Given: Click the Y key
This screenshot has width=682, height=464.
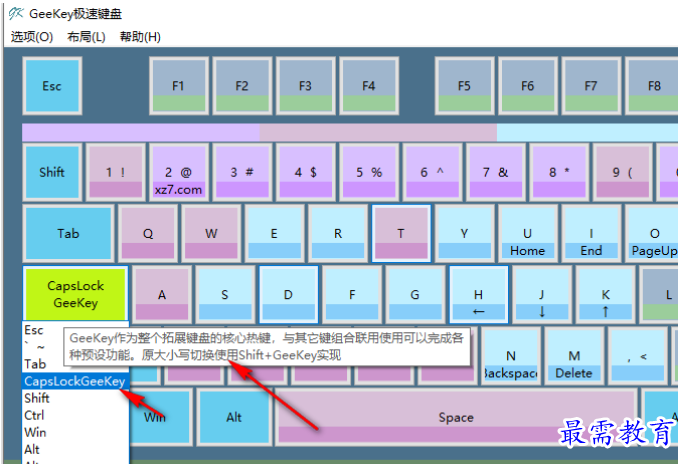Looking at the screenshot, I should [x=465, y=234].
